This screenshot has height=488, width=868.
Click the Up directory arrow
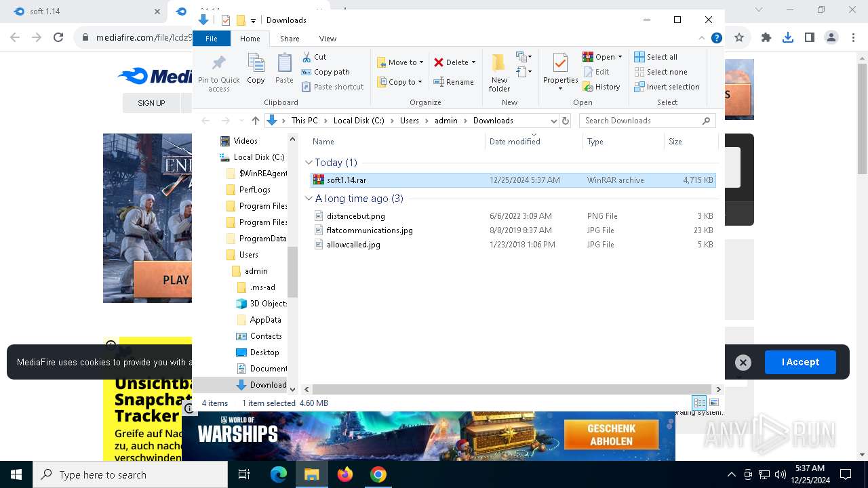[x=255, y=121]
